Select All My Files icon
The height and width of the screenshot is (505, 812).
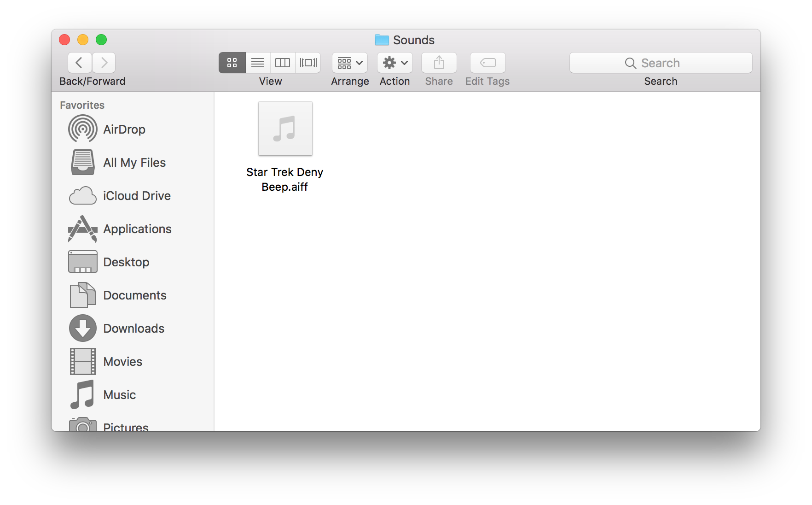coord(83,162)
